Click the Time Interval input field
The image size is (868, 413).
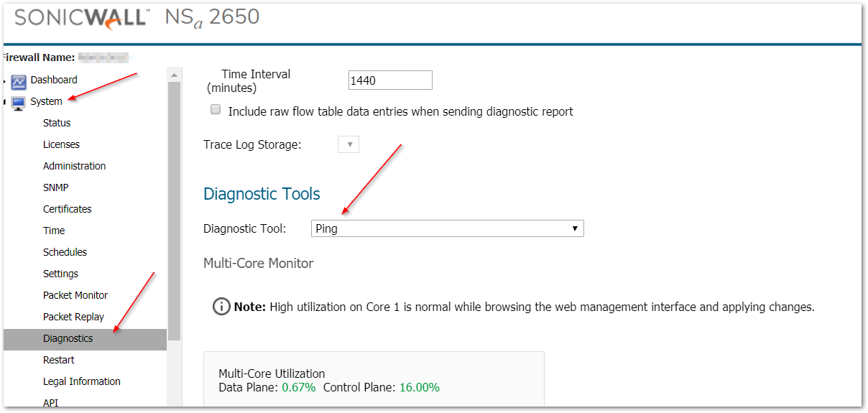tap(390, 80)
